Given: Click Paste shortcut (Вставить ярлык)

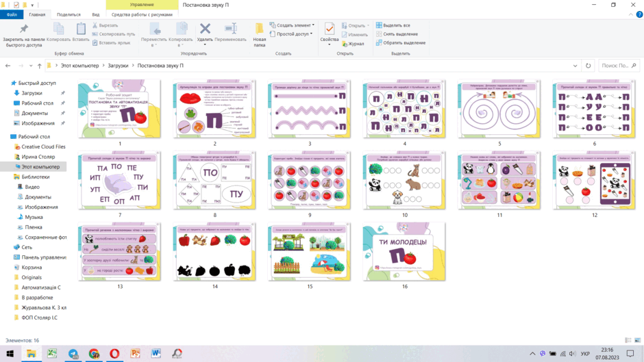Looking at the screenshot, I should point(111,42).
